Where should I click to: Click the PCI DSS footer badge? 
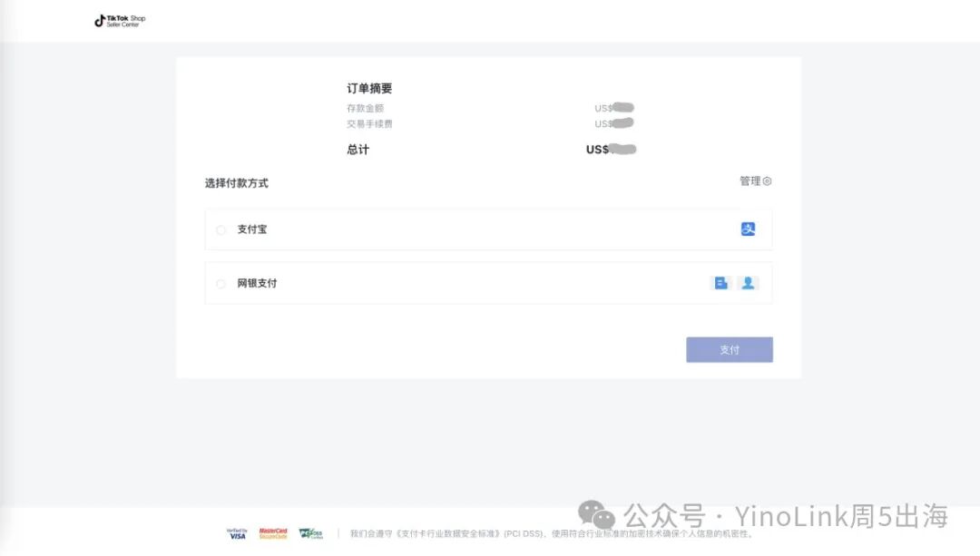pos(310,534)
